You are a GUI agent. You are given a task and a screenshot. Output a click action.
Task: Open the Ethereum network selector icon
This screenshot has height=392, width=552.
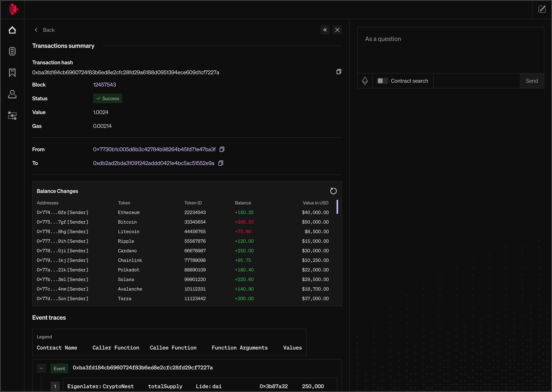click(x=365, y=81)
